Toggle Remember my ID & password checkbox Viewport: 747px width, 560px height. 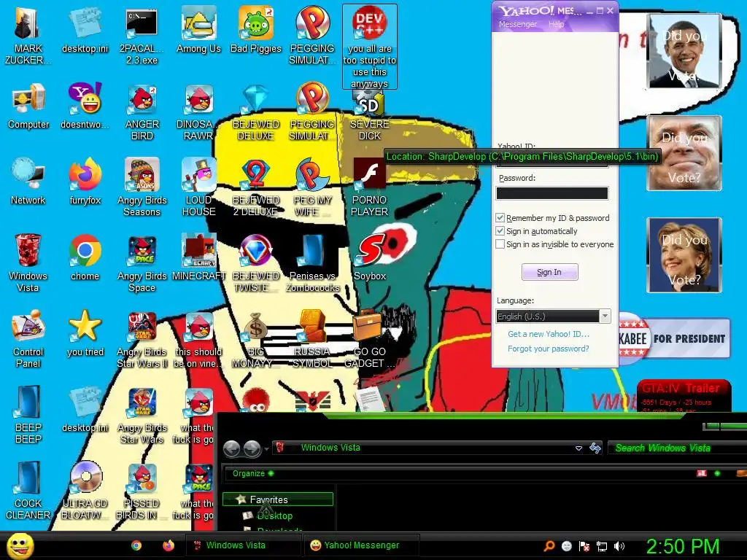500,217
